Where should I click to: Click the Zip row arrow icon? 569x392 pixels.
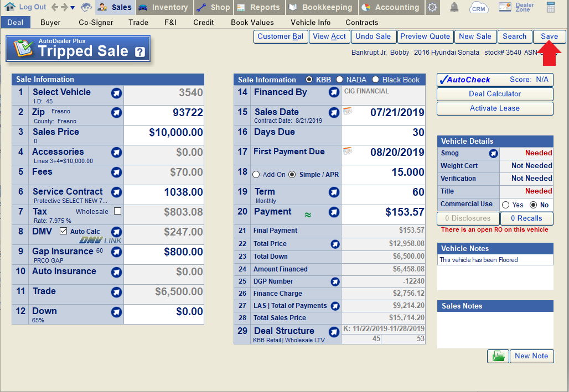click(x=116, y=112)
